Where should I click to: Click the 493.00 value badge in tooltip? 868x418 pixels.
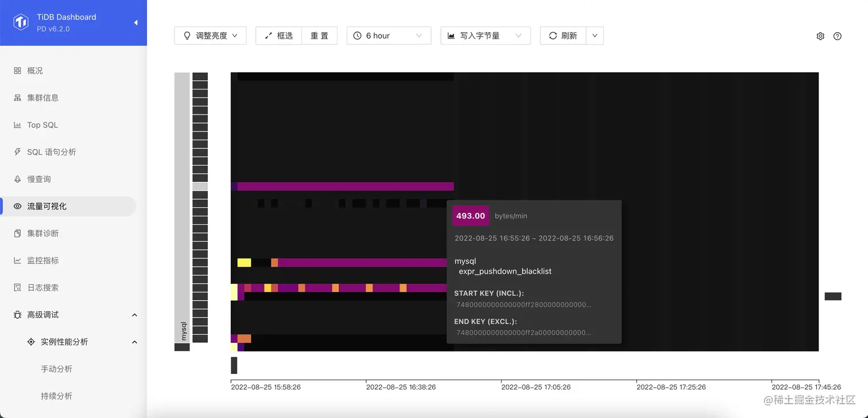pyautogui.click(x=471, y=216)
